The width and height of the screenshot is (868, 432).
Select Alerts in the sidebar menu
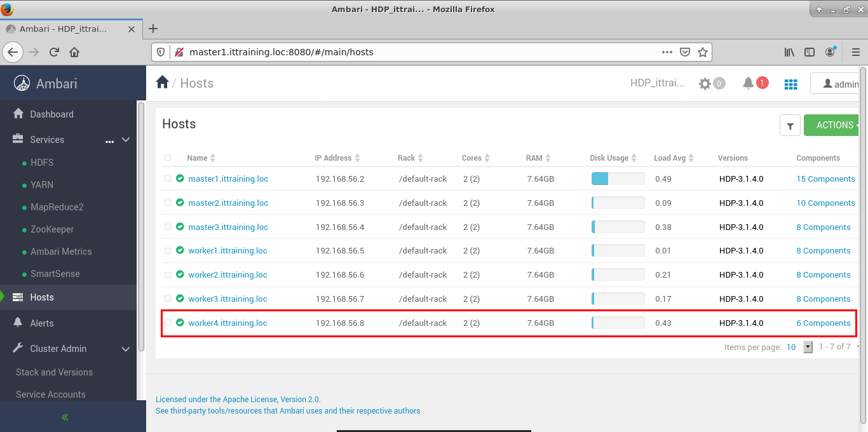click(x=42, y=323)
